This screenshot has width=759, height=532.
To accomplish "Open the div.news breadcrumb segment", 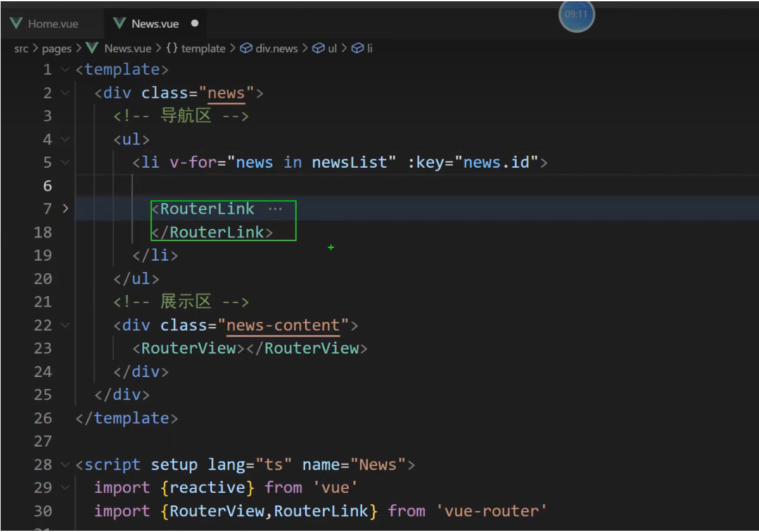I will (277, 48).
